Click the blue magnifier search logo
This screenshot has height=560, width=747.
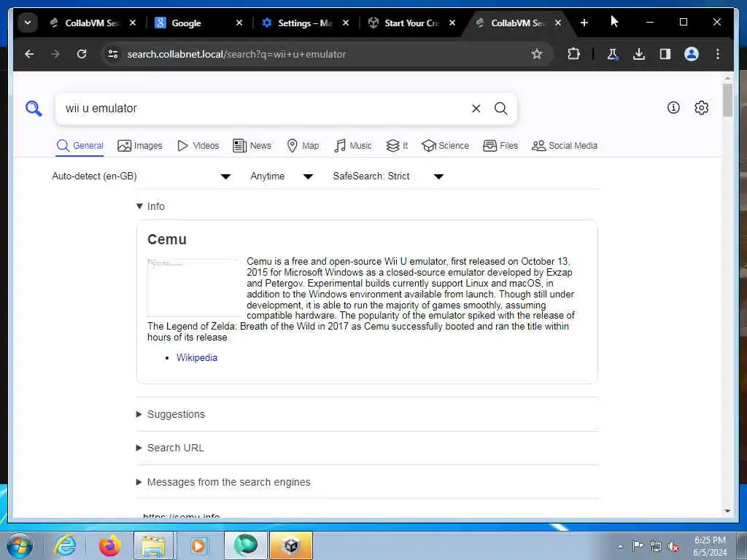pyautogui.click(x=34, y=109)
